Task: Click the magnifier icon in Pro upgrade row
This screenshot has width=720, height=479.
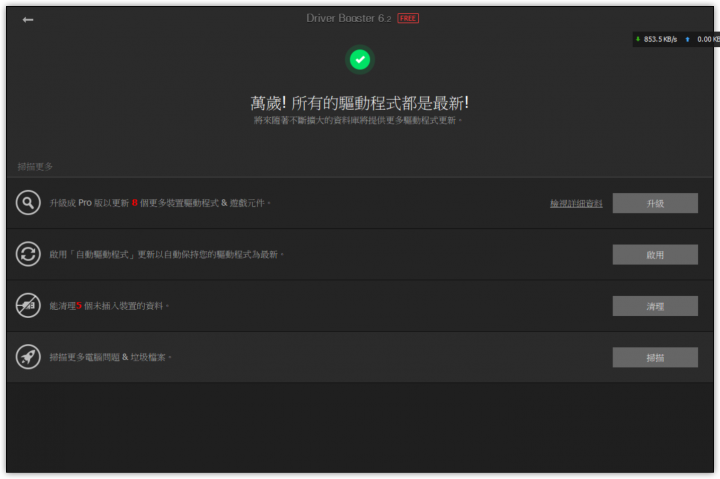Action: pyautogui.click(x=28, y=203)
